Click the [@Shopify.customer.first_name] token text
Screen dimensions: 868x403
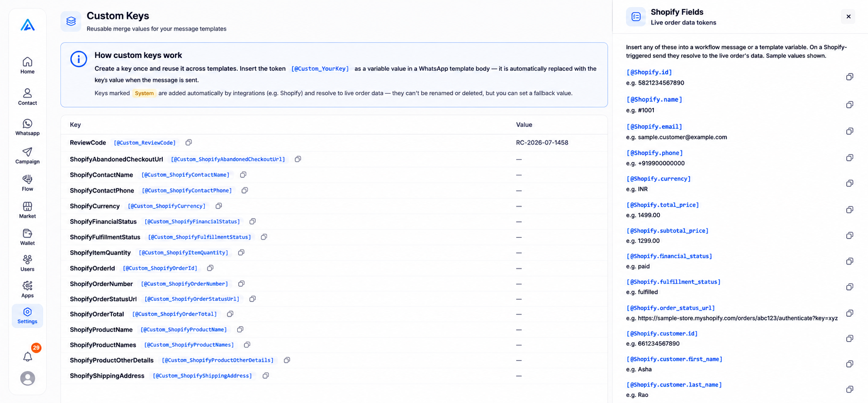675,359
